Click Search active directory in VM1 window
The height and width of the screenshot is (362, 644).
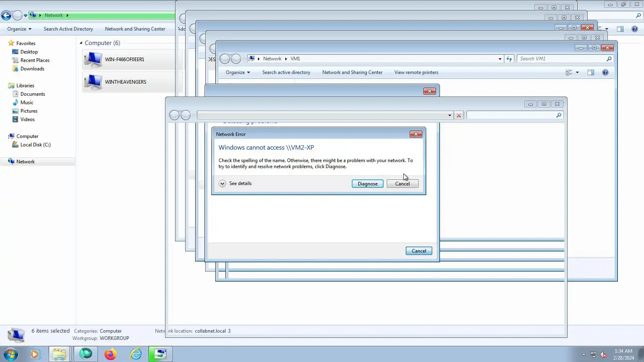click(x=286, y=72)
